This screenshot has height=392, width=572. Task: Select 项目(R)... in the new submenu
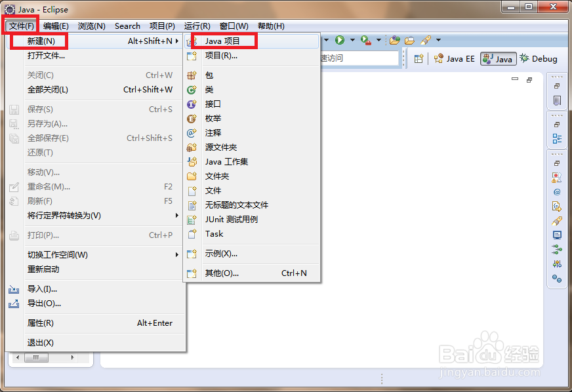pos(251,56)
